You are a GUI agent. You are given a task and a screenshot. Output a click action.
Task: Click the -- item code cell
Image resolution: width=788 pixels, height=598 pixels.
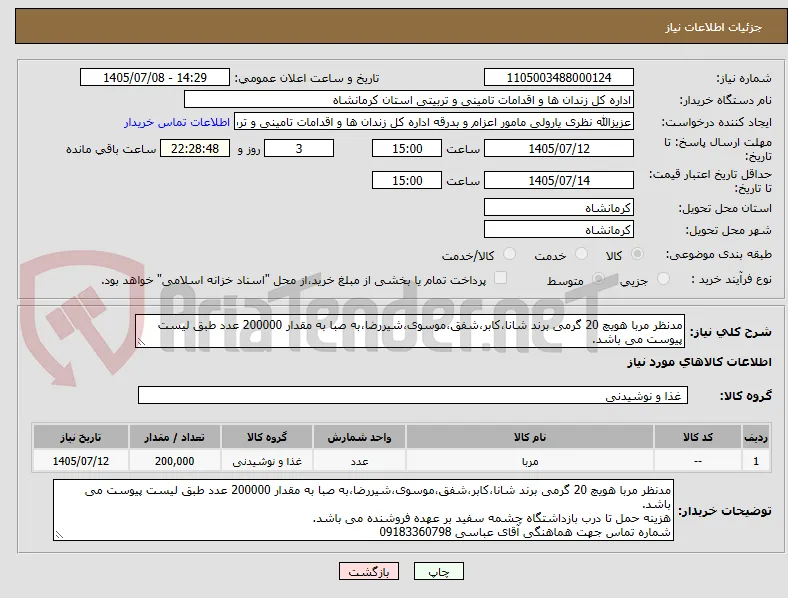tap(698, 461)
